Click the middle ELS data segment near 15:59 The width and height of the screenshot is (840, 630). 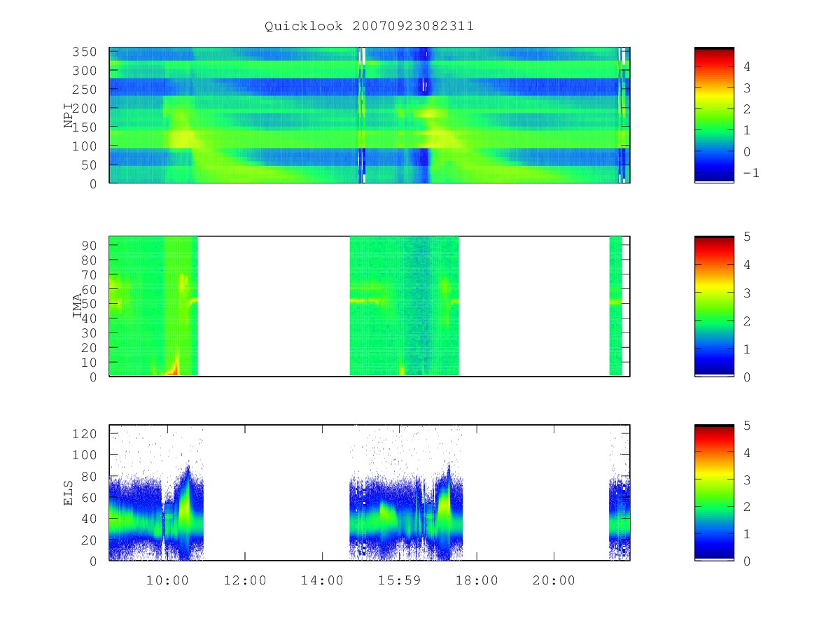coord(406,492)
